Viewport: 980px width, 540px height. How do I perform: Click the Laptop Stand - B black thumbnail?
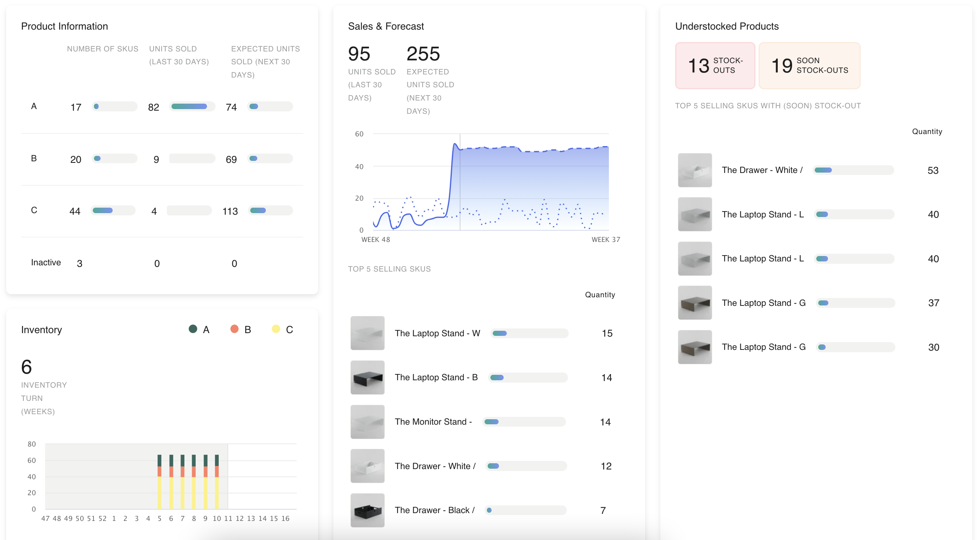367,378
